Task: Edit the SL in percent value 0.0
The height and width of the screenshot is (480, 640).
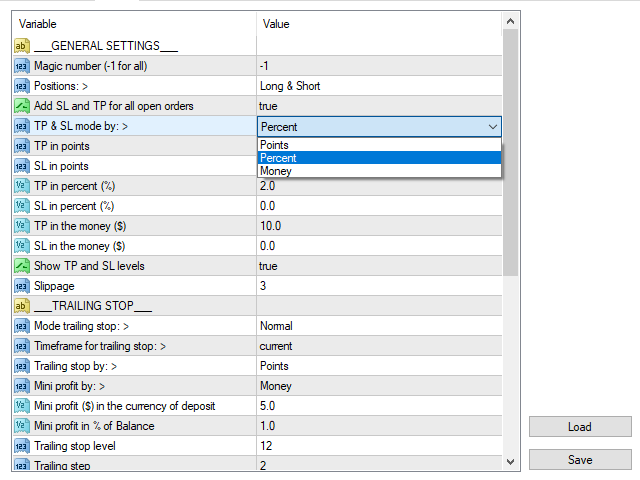Action: pyautogui.click(x=379, y=206)
